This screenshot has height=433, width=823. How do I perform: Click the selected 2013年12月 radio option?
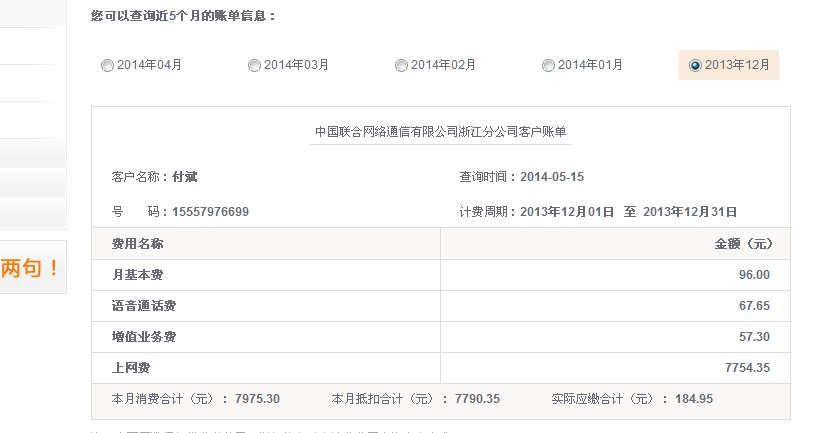(695, 66)
